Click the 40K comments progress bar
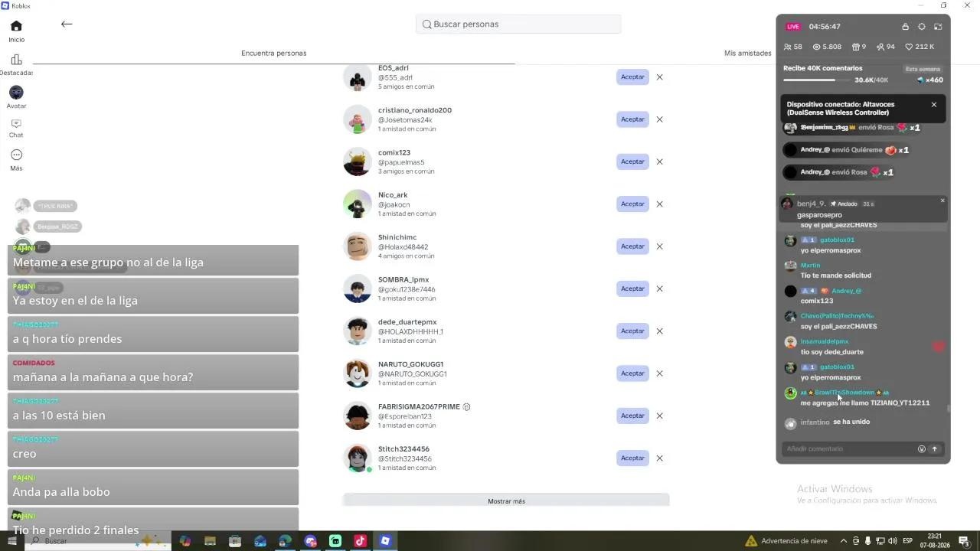Screen dimensions: 980x551 pos(818,80)
